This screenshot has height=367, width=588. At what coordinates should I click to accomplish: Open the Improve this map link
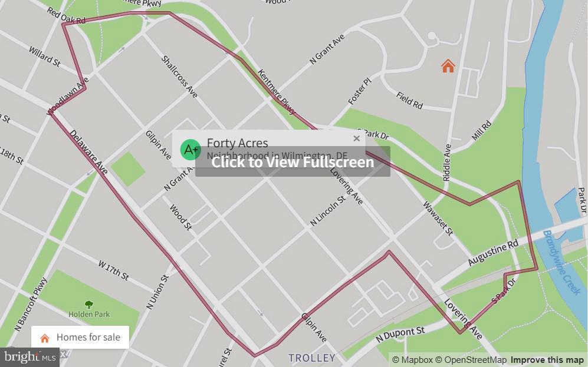(x=547, y=361)
